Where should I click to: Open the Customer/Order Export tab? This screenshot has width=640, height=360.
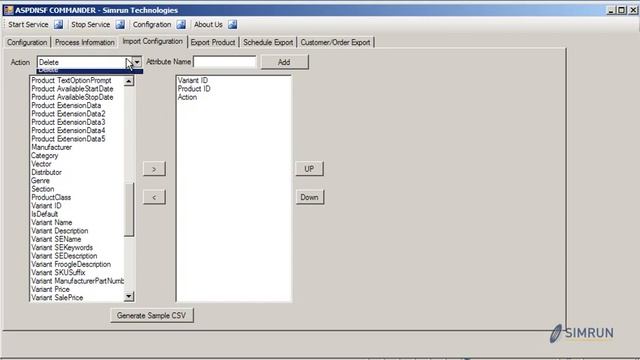336,42
